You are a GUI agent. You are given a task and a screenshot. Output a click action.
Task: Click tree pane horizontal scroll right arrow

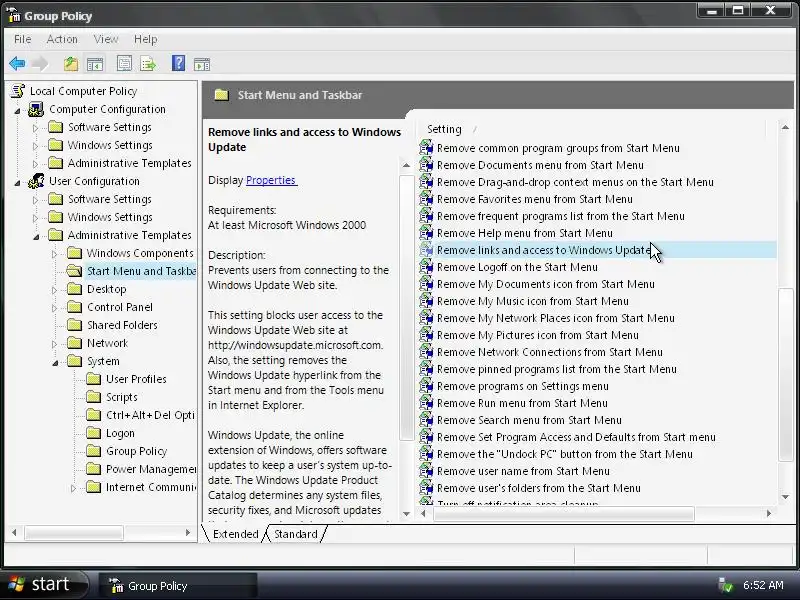click(x=188, y=533)
